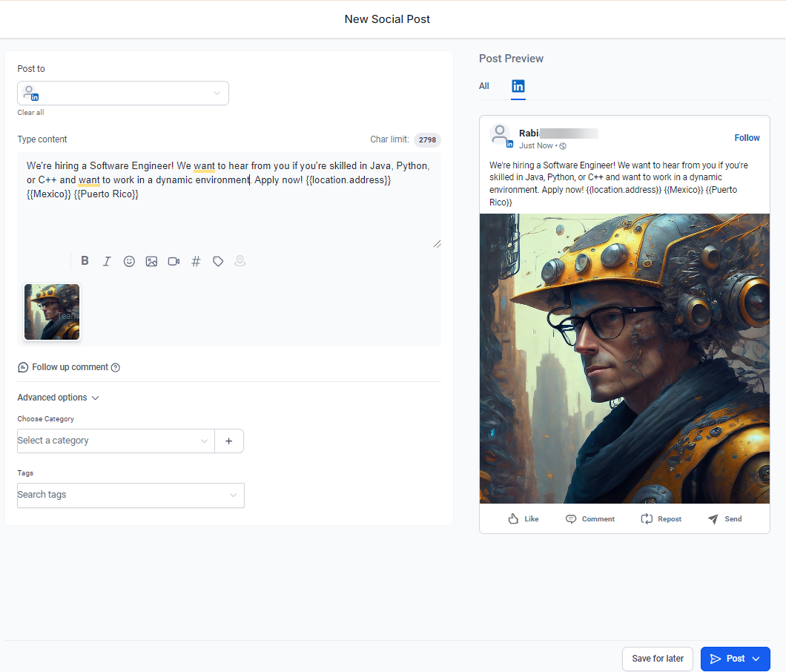Click the 'New Social Post' title

click(x=387, y=19)
